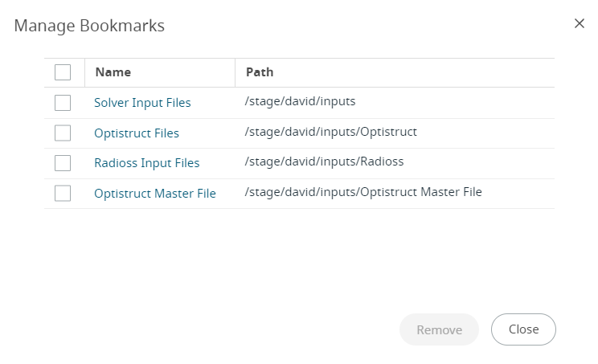Mark the Optistruct Master File checkbox

click(63, 193)
